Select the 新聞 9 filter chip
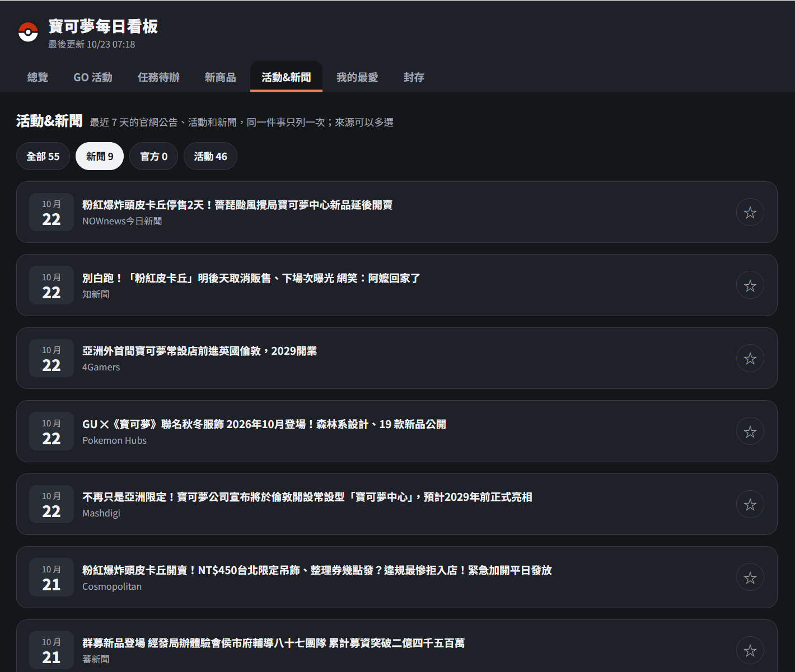This screenshot has height=672, width=795. [x=100, y=156]
